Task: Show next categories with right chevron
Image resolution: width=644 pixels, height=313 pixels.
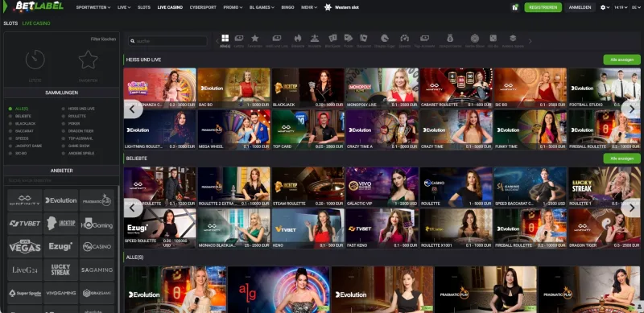Action: pyautogui.click(x=530, y=41)
